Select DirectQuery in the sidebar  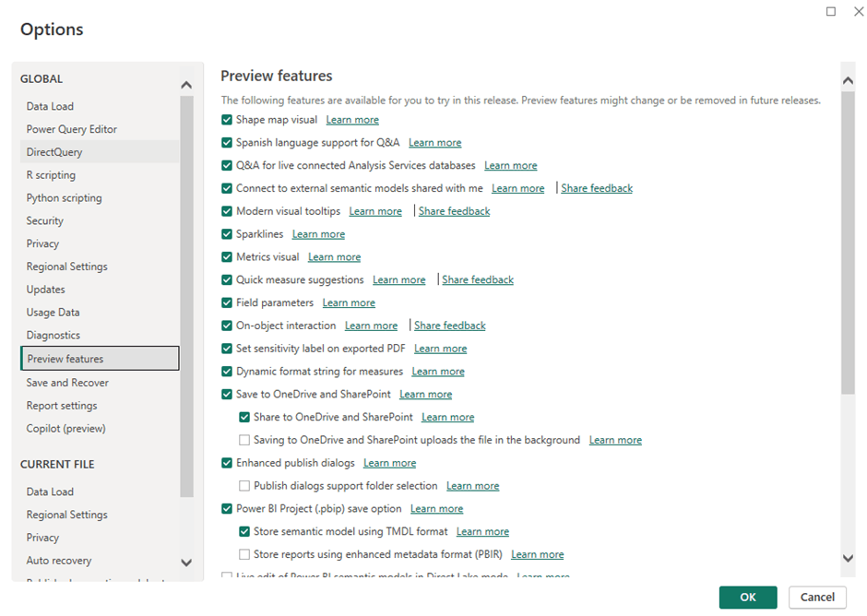pyautogui.click(x=100, y=152)
